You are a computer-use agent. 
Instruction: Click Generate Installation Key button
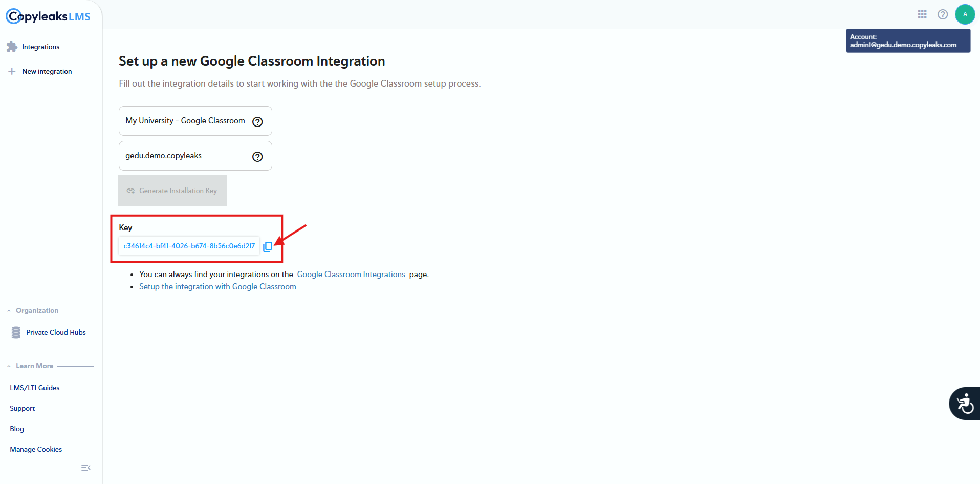(172, 191)
